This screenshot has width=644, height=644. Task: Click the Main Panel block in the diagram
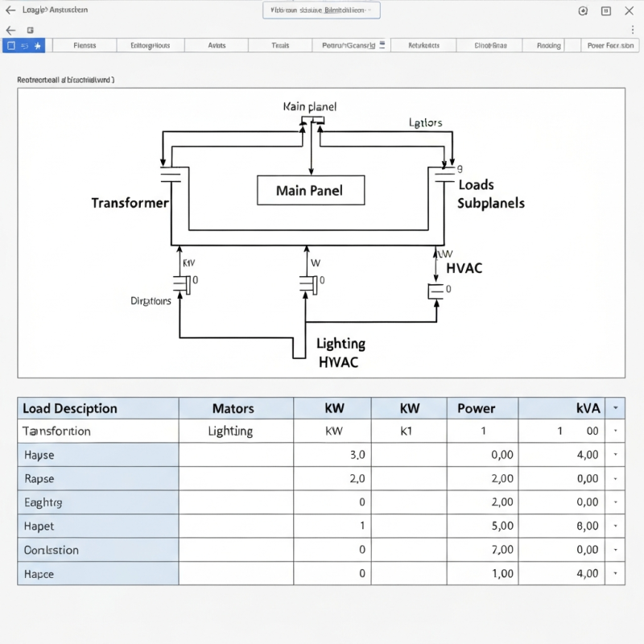pos(310,190)
